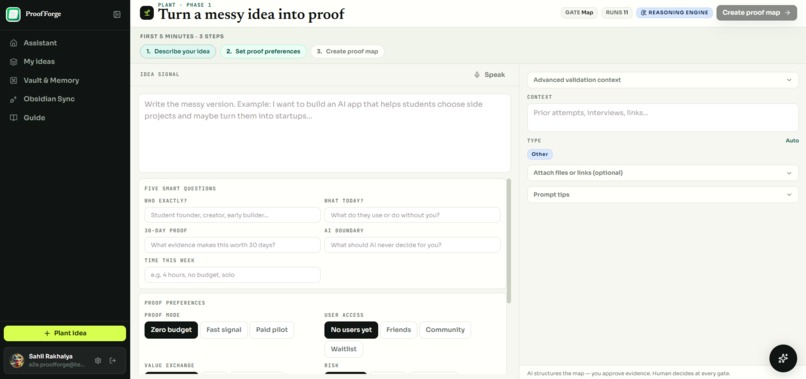This screenshot has height=379, width=806.
Task: Click the GATE Map badge
Action: (579, 13)
